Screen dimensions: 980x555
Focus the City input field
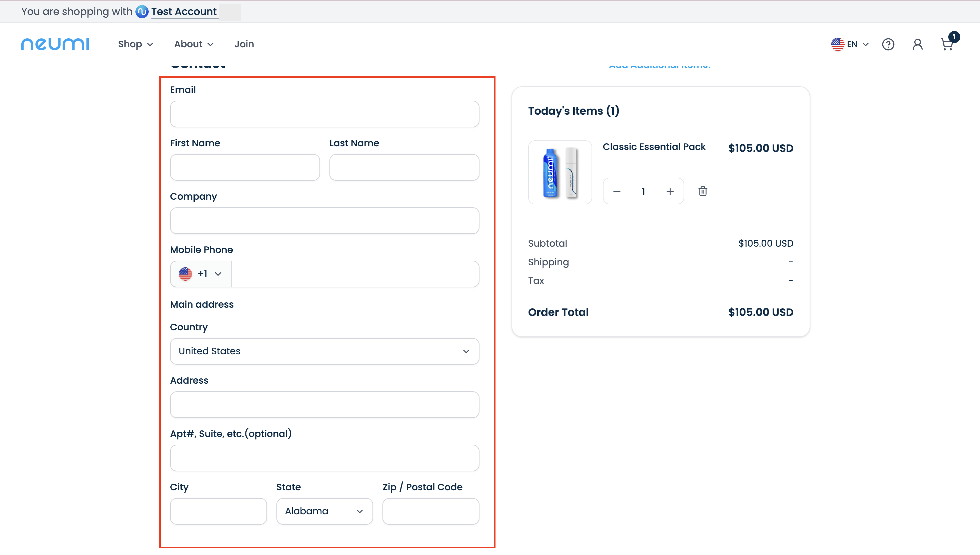[218, 511]
